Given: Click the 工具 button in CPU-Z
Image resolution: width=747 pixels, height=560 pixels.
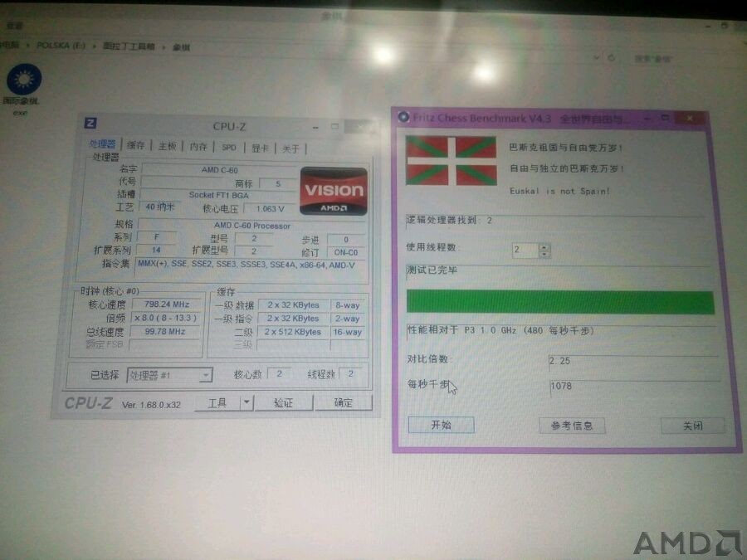Looking at the screenshot, I should click(x=217, y=403).
